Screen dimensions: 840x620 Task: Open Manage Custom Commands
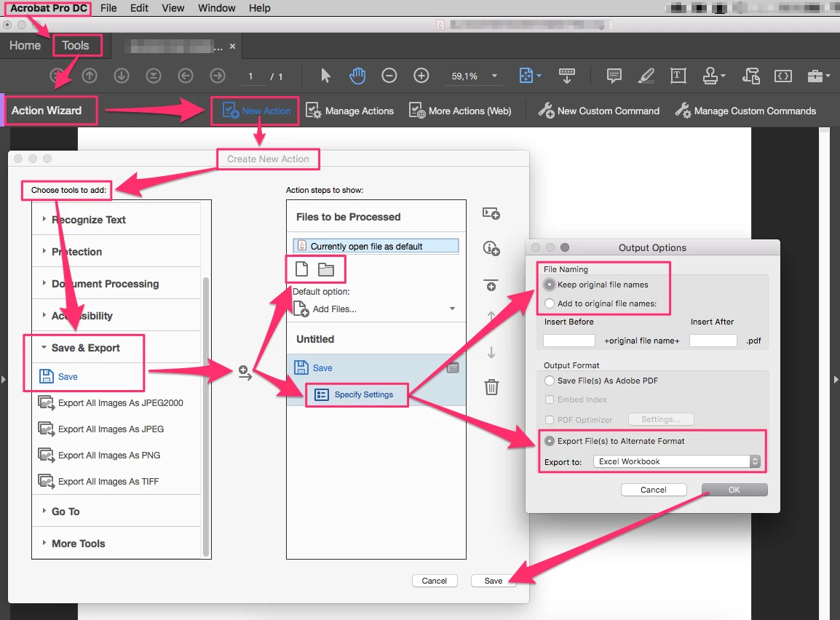click(x=745, y=111)
